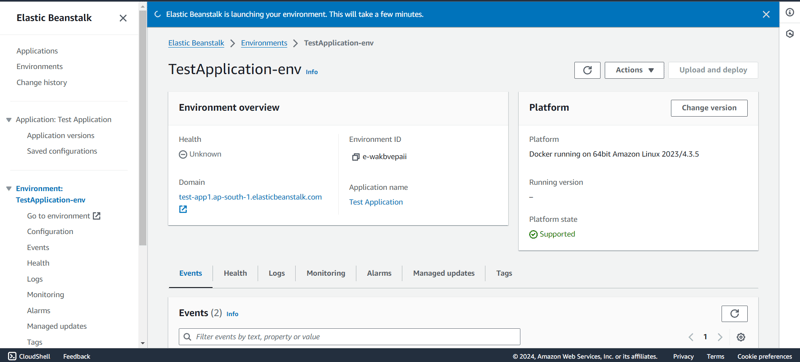
Task: Switch to the Logs tab
Action: coord(277,273)
